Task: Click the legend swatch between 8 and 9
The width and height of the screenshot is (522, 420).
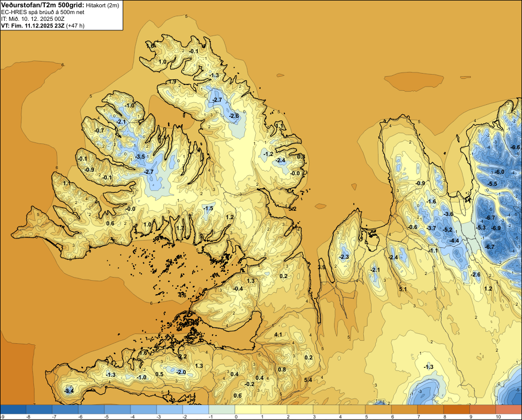Action: click(x=456, y=409)
